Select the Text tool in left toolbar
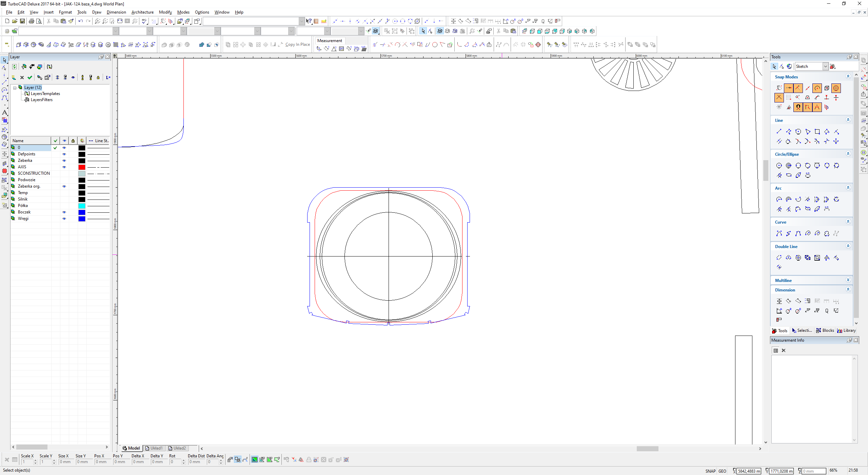This screenshot has width=868, height=475. (4, 112)
